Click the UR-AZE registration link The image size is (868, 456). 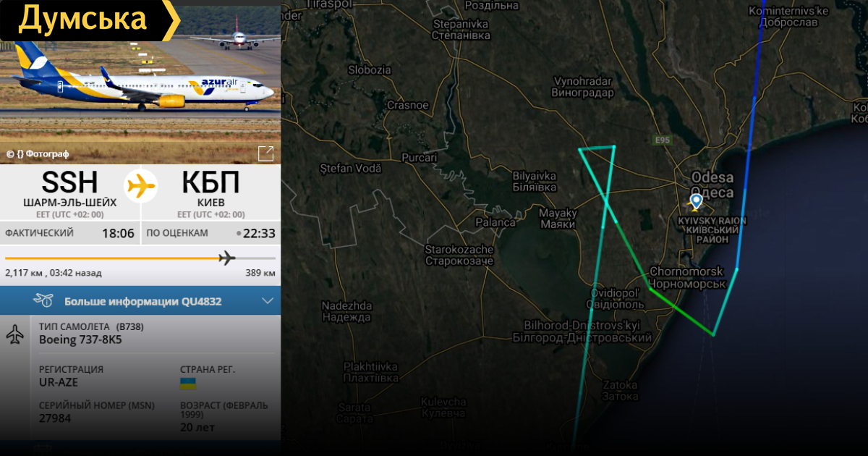point(59,382)
